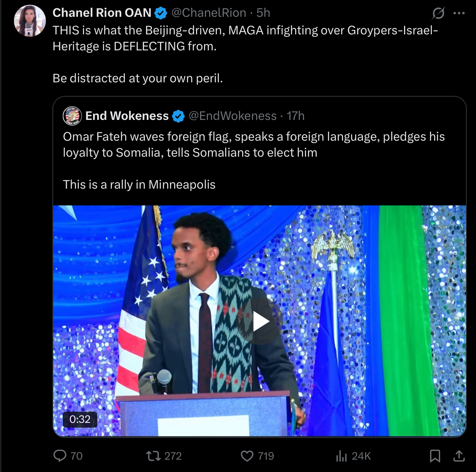
Task: Click the reply comment bubble icon
Action: point(60,456)
